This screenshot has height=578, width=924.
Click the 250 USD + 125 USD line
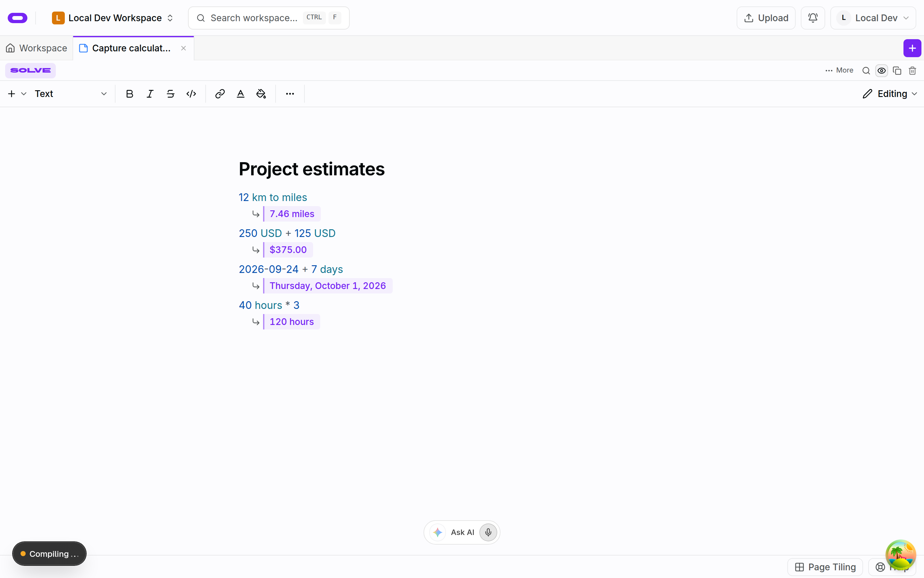tap(287, 233)
